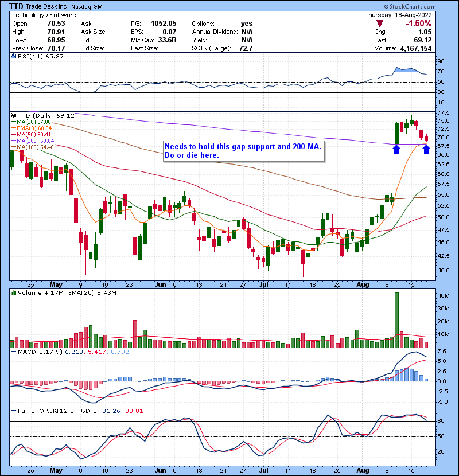
Task: Click the RSI(14) 65.37 indicator label
Action: tap(40, 56)
